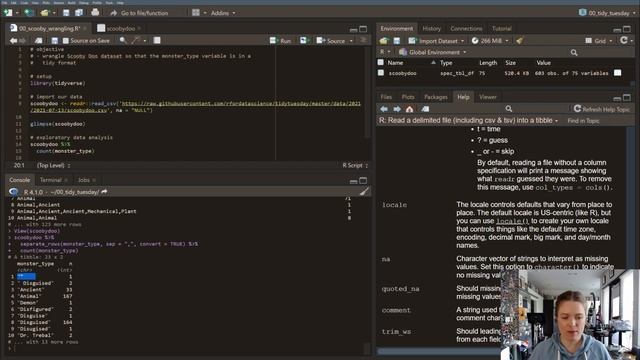Screen dimensions: 640x360
Task: Open the Connections tab
Action: 466,29
